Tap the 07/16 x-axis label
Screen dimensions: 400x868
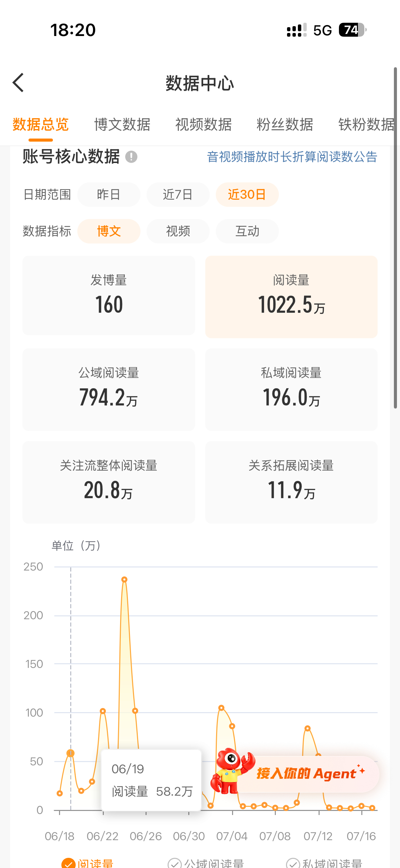[361, 836]
